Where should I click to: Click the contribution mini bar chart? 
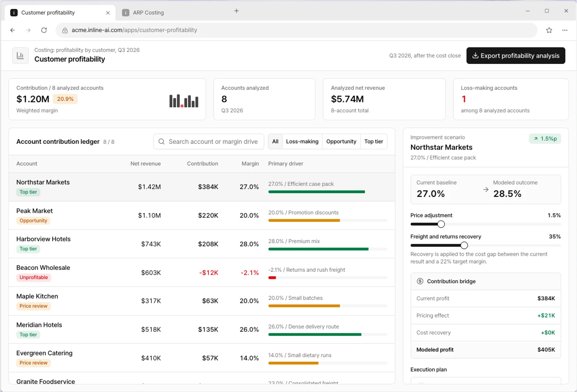[184, 101]
